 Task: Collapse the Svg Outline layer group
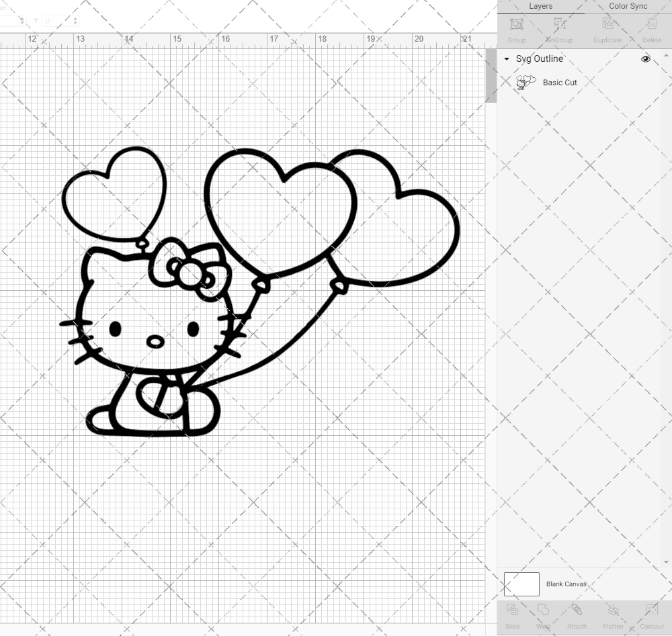coord(507,59)
